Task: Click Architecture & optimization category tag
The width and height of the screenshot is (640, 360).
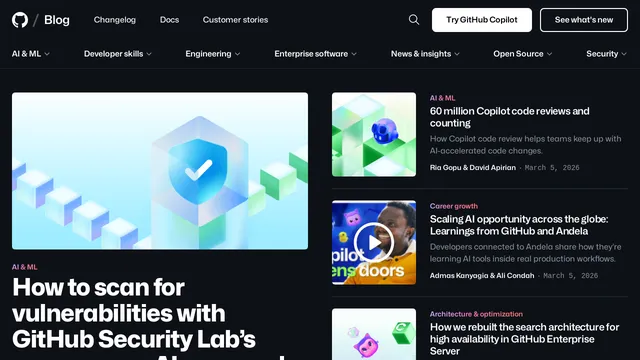Action: pos(476,314)
